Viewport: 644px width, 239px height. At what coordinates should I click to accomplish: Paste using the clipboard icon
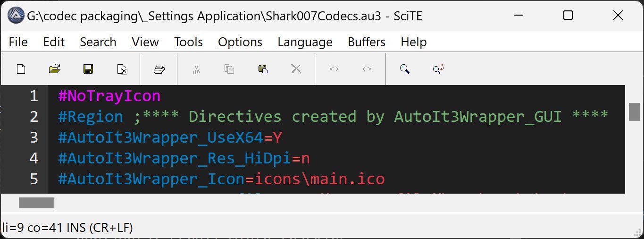263,69
